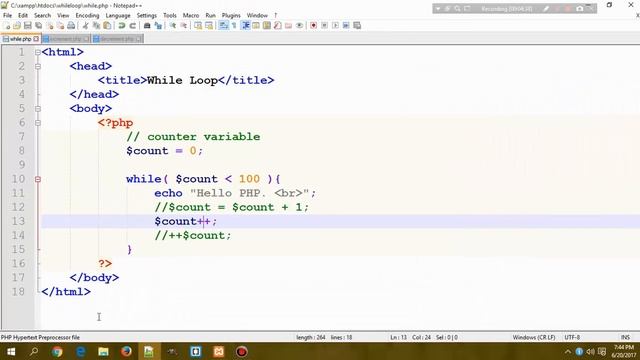
Task: Click the number 100 in while condition
Action: coord(249,179)
